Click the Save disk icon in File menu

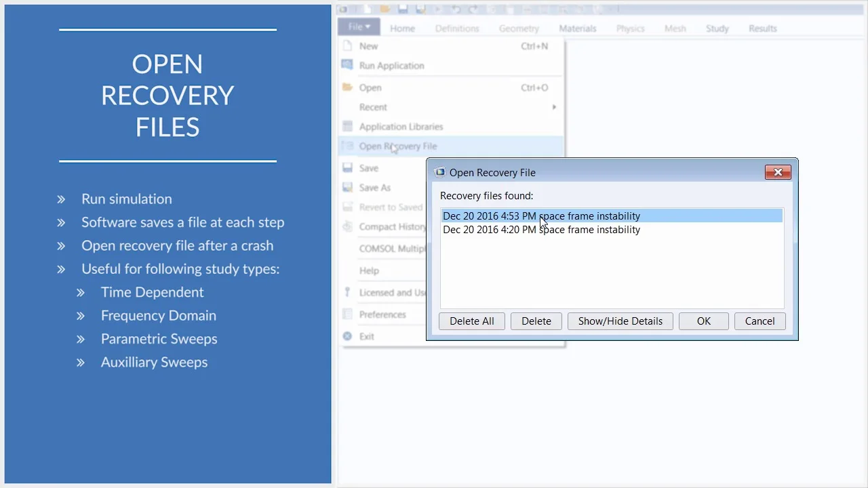(347, 167)
